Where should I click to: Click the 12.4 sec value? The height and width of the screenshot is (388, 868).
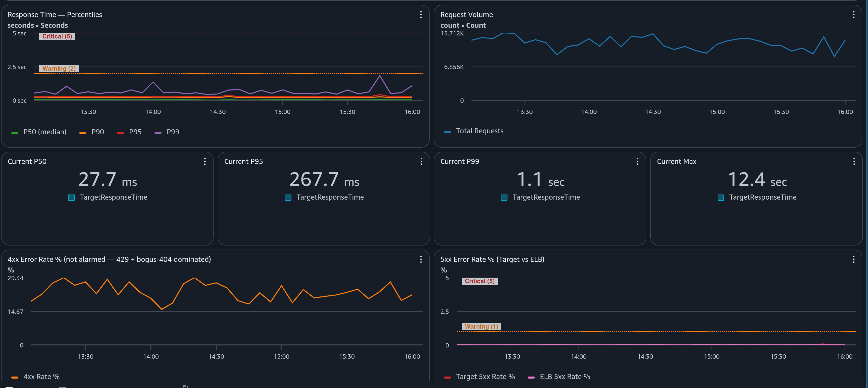(757, 179)
